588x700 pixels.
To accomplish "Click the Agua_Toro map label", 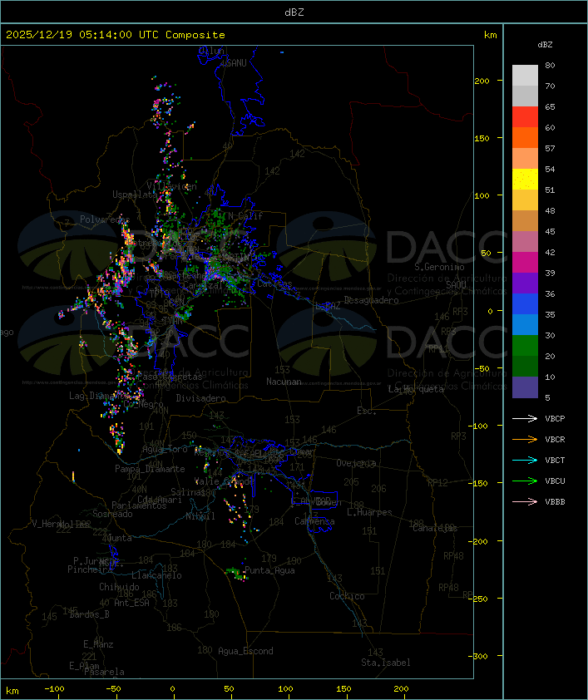I will click(165, 449).
